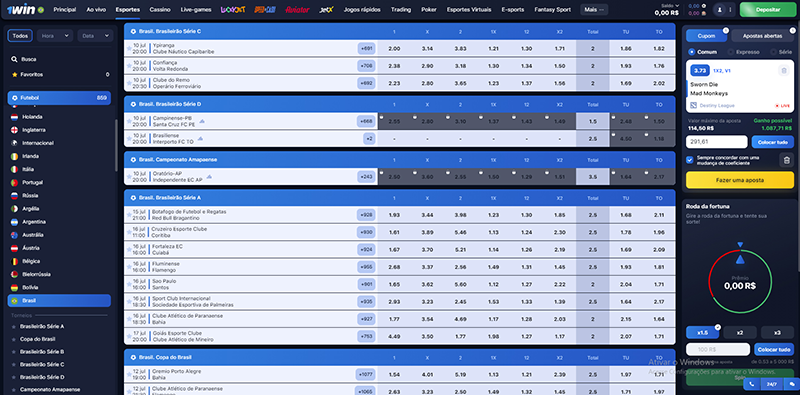Open stats icon for Campinense-PB match
This screenshot has width=800, height=395.
click(x=202, y=121)
